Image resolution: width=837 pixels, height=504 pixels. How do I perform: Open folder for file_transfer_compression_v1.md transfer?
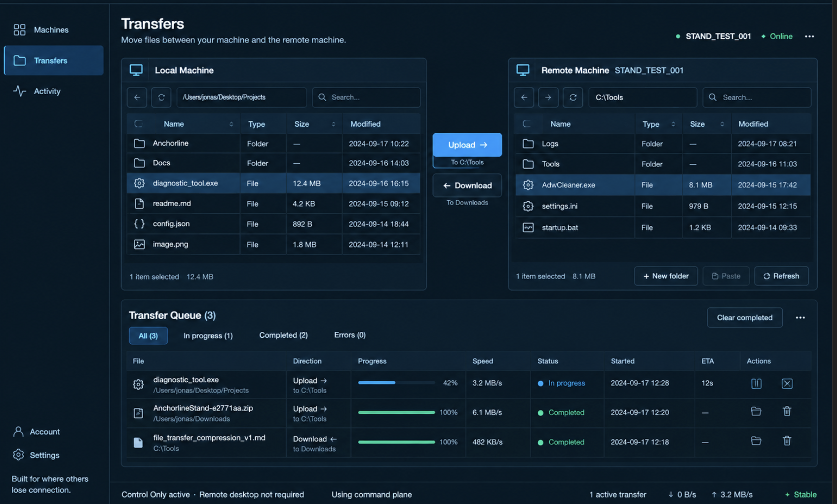pyautogui.click(x=756, y=441)
